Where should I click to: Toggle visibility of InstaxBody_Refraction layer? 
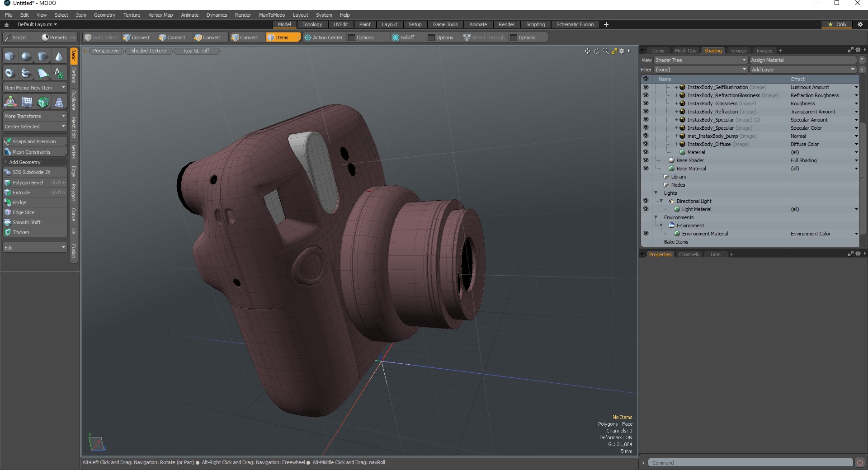click(646, 112)
